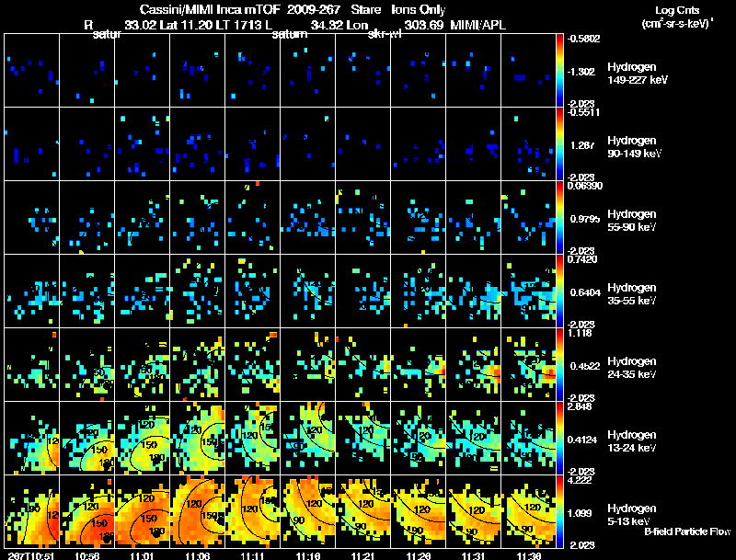The width and height of the screenshot is (736, 560).
Task: Click the 'MIMI/APL' label in the header
Action: 477,25
